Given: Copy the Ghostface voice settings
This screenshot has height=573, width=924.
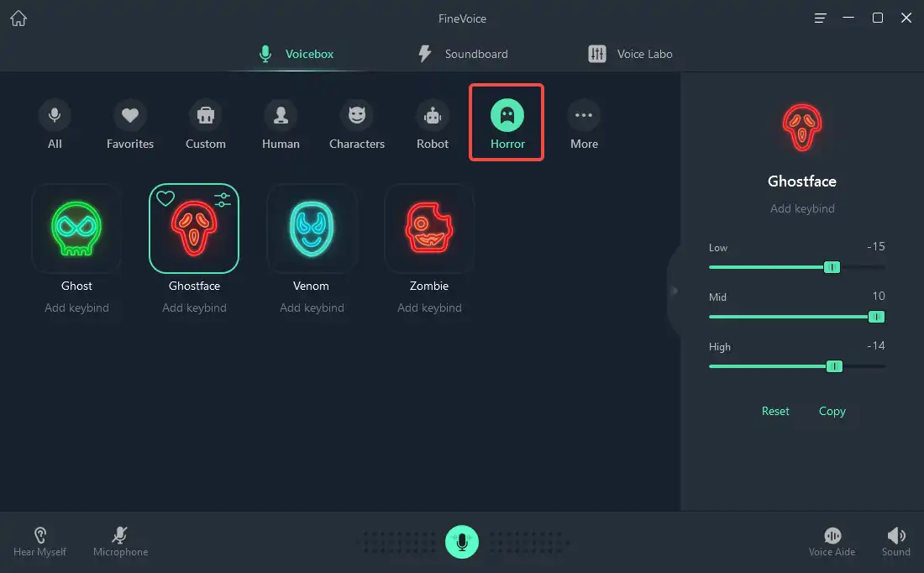Looking at the screenshot, I should click(832, 411).
